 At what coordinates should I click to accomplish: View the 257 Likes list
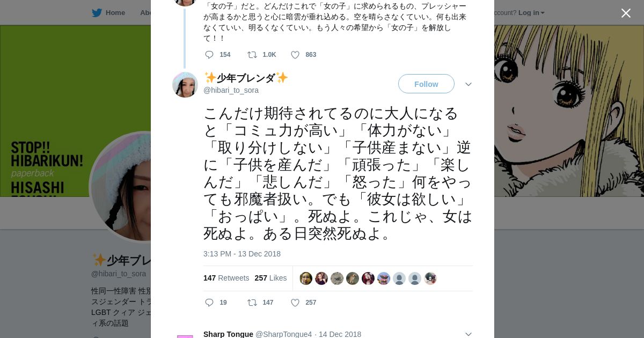pyautogui.click(x=270, y=278)
